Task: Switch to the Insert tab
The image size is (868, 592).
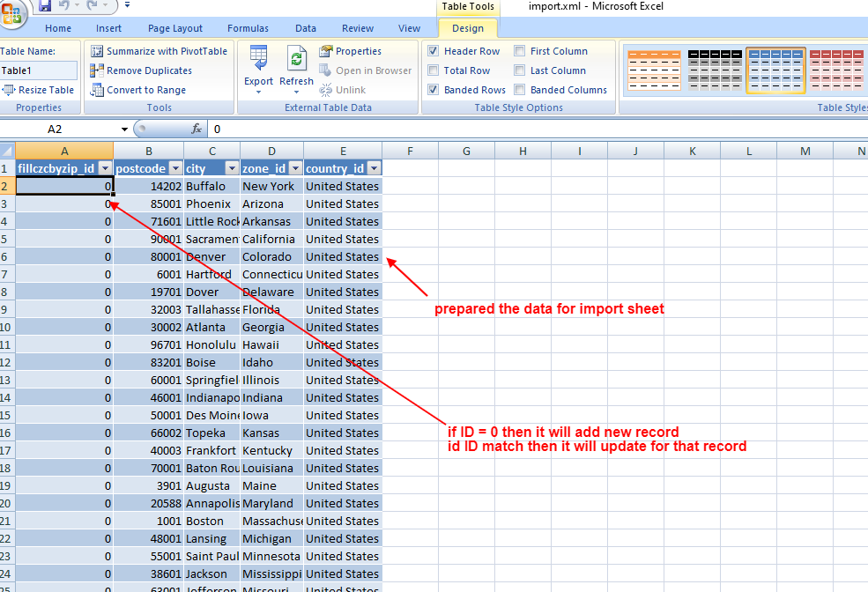Action: pos(108,28)
